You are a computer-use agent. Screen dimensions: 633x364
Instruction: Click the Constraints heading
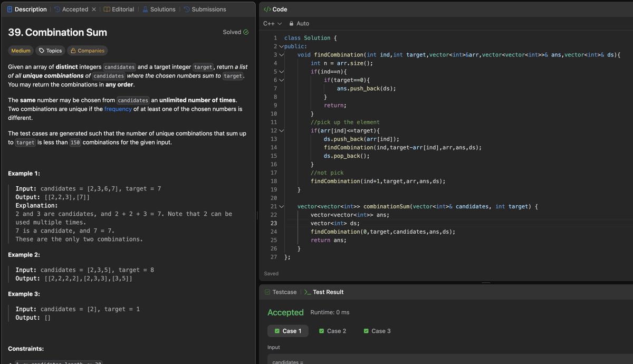[26, 349]
